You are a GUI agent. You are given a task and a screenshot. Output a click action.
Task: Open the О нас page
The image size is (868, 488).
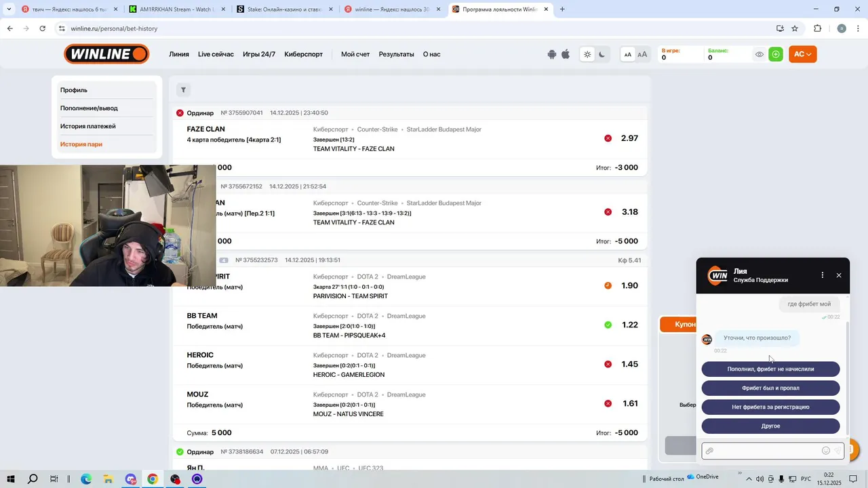[432, 54]
